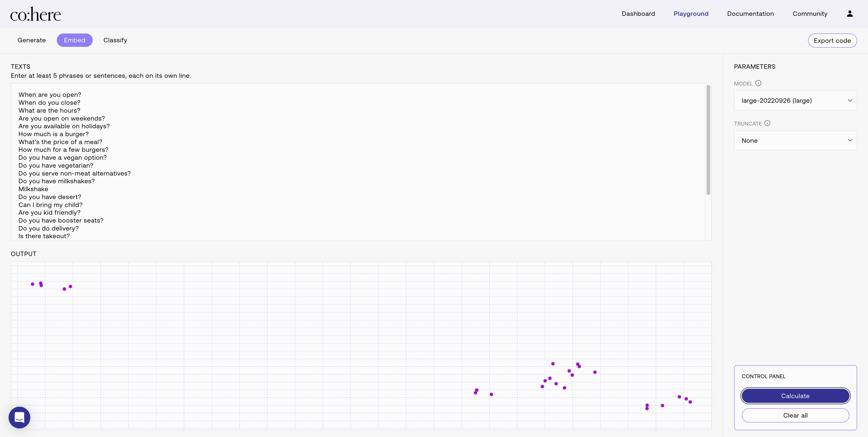Open the chat support widget icon
Image resolution: width=868 pixels, height=437 pixels.
coord(19,418)
